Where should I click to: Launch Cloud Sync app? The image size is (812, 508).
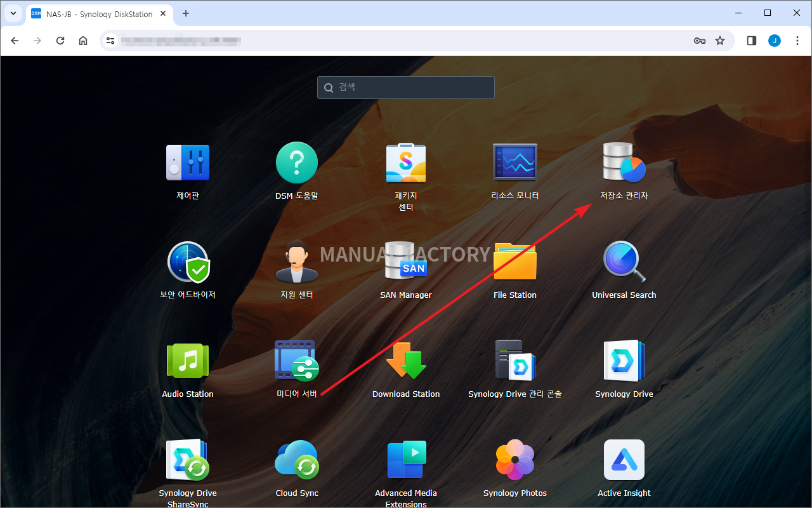pos(297,460)
